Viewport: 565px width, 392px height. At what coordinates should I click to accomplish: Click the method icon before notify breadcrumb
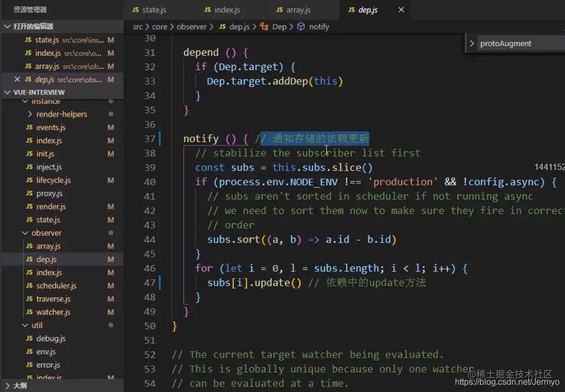pyautogui.click(x=301, y=27)
